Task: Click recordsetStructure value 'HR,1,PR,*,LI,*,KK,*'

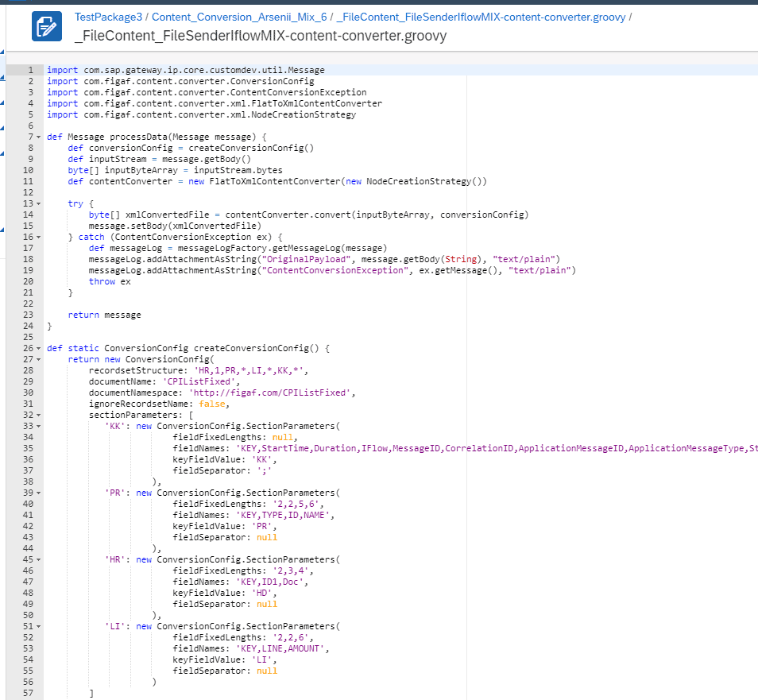Action: (x=249, y=370)
